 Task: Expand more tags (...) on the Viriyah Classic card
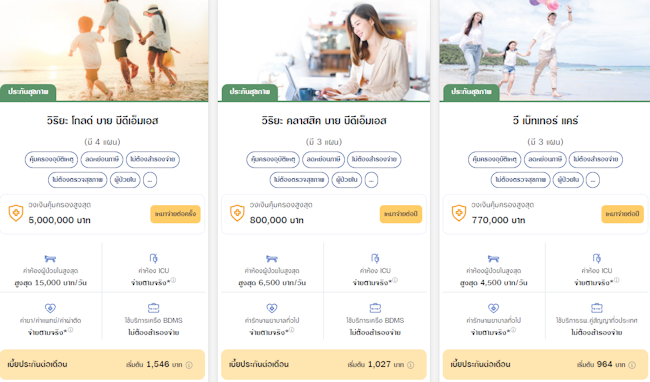[371, 180]
